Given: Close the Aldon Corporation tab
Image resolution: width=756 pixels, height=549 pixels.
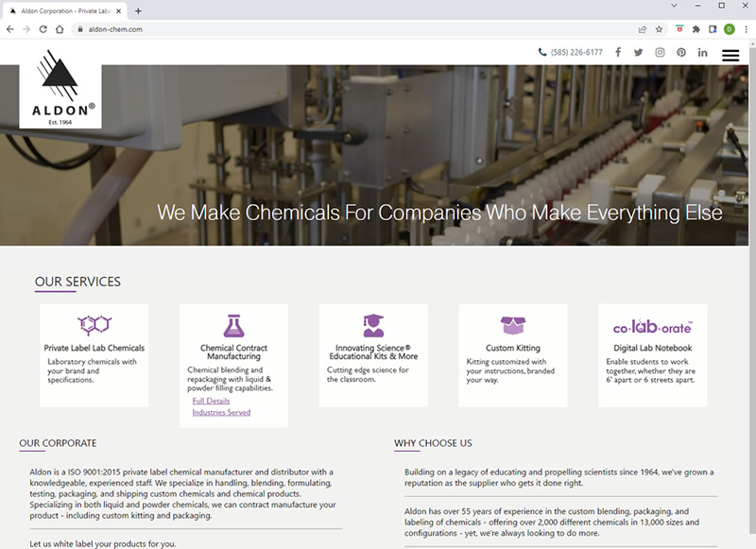Looking at the screenshot, I should [x=119, y=10].
